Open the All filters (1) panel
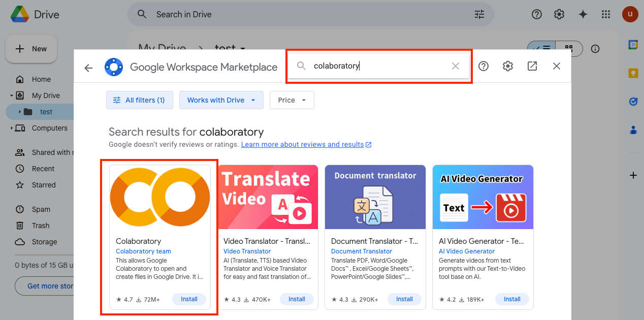Screen dimensions: 644x320 point(139,100)
